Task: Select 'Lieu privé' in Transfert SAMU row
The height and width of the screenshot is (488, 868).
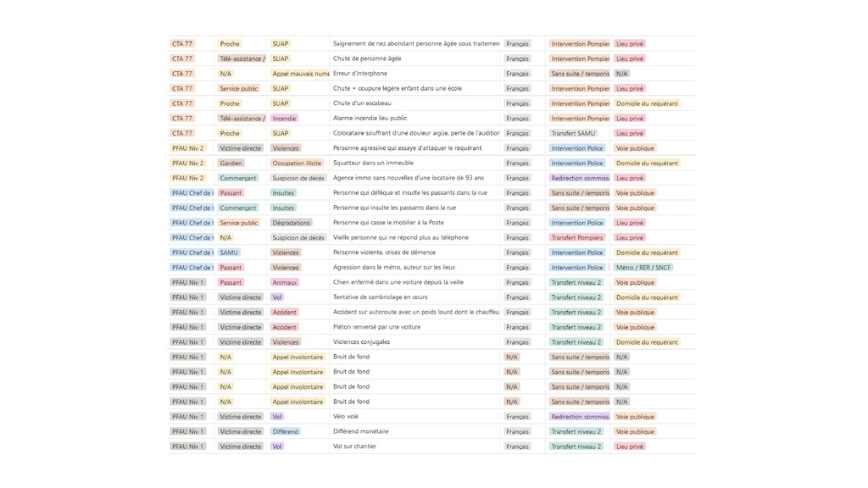Action: pos(630,133)
